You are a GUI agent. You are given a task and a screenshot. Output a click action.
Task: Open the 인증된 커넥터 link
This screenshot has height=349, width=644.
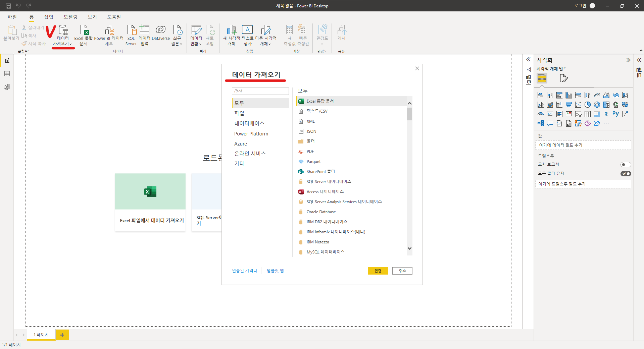click(x=244, y=271)
